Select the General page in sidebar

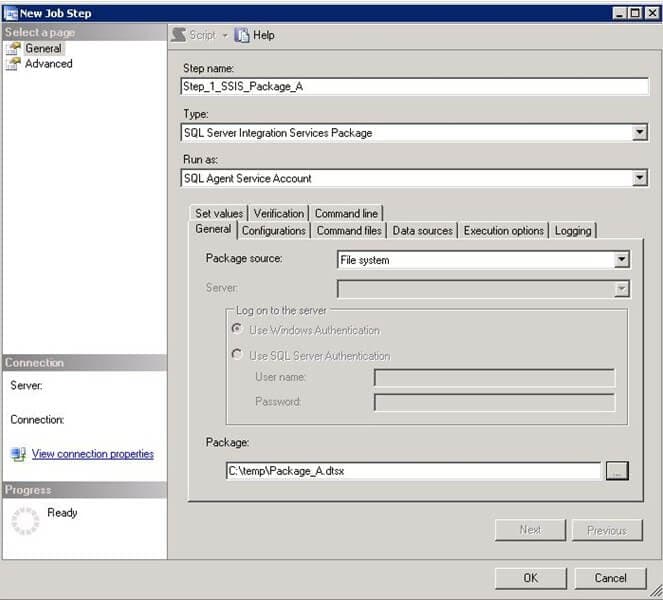click(42, 48)
